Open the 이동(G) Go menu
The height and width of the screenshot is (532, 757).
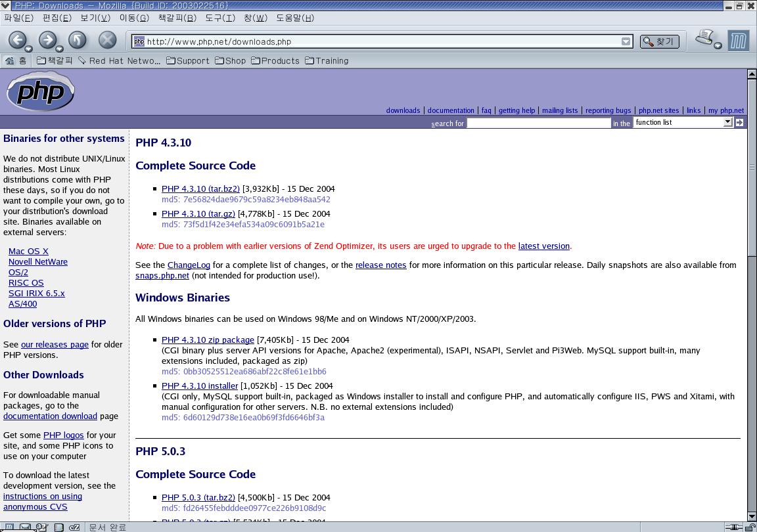pos(134,18)
